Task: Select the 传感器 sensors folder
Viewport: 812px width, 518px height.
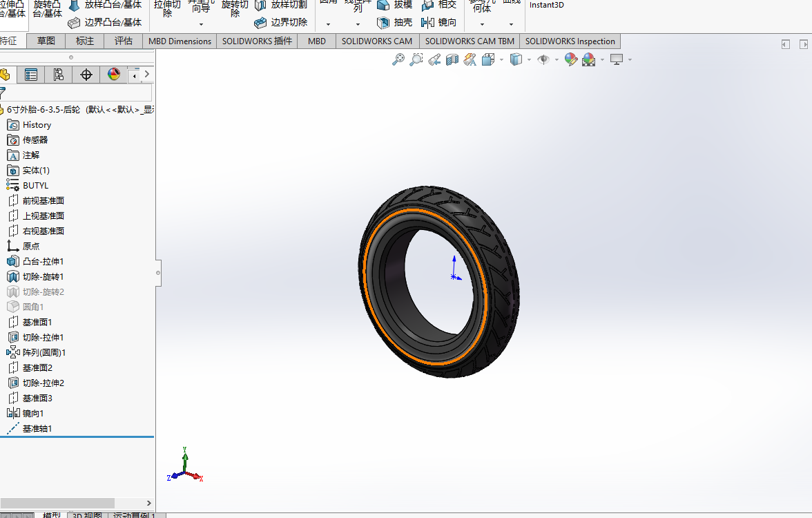Action: (x=28, y=140)
